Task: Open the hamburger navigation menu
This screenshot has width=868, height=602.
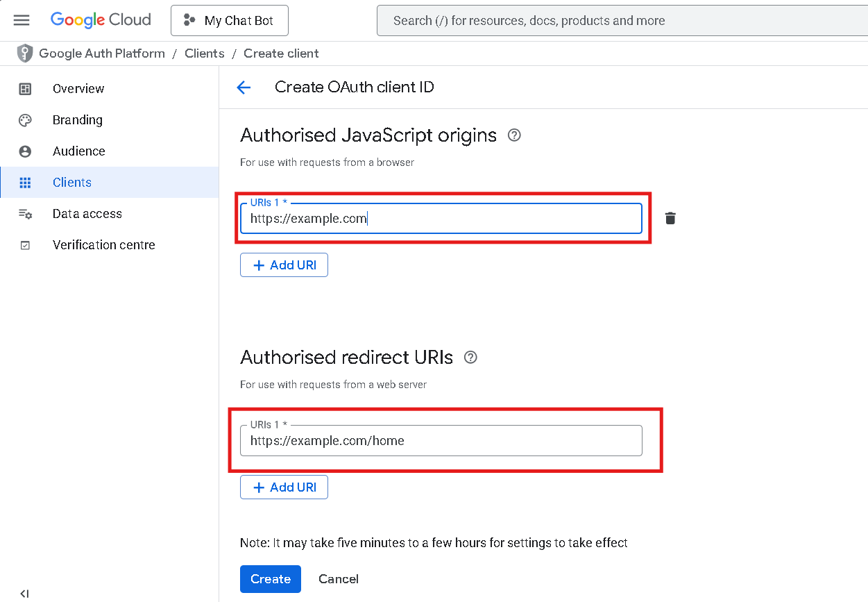Action: (x=22, y=20)
